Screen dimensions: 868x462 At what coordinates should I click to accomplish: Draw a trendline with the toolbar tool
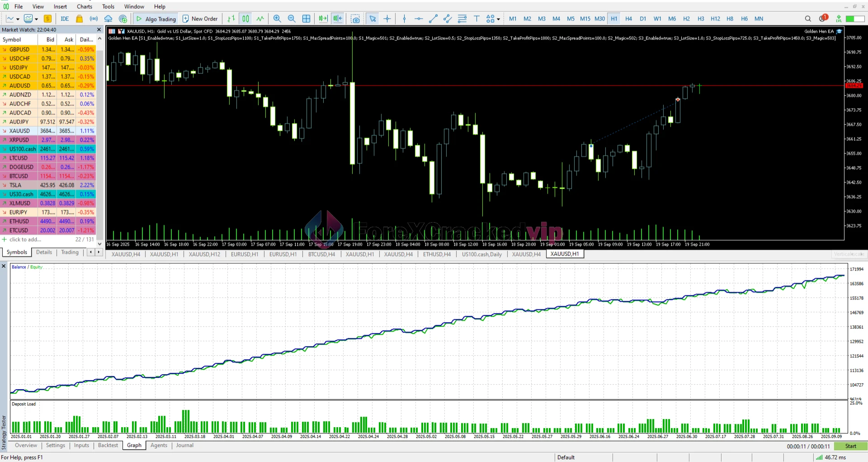tap(433, 19)
